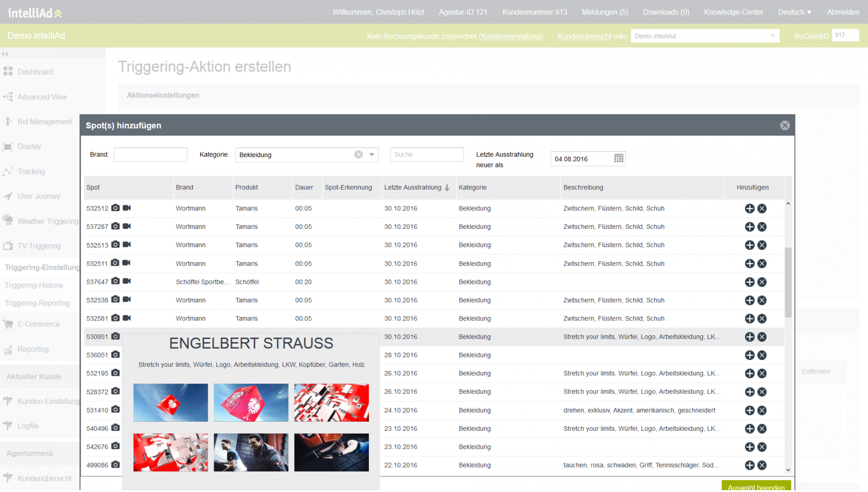The height and width of the screenshot is (492, 868).
Task: Open the Deutsch language dropdown
Action: [x=794, y=12]
